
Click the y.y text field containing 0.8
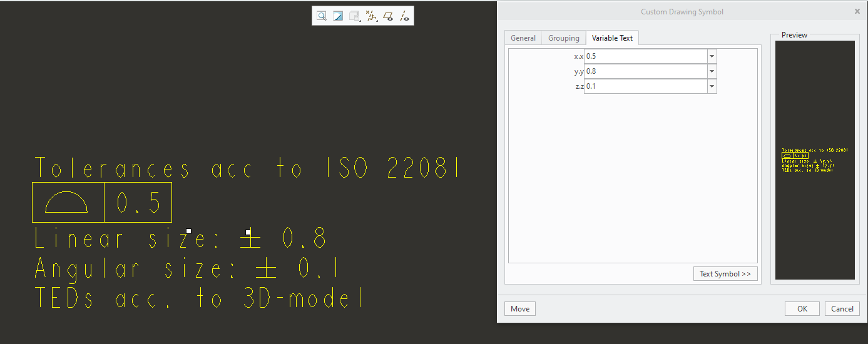point(645,71)
